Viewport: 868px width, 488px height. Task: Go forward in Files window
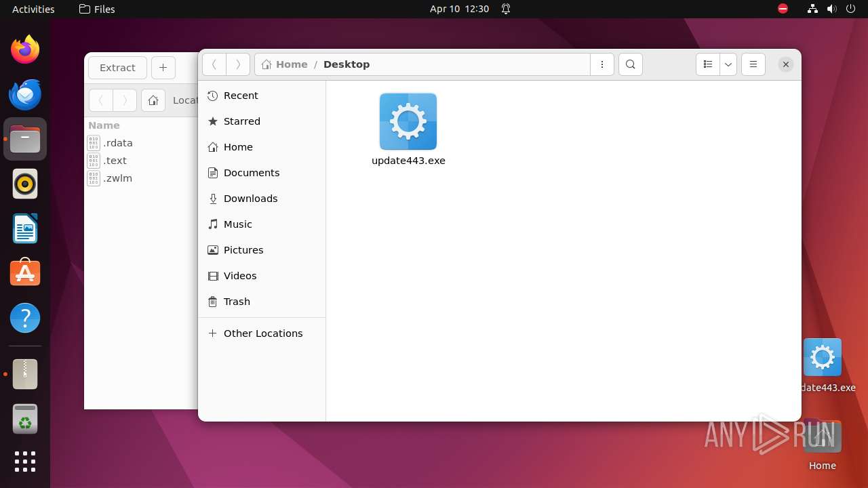point(238,64)
